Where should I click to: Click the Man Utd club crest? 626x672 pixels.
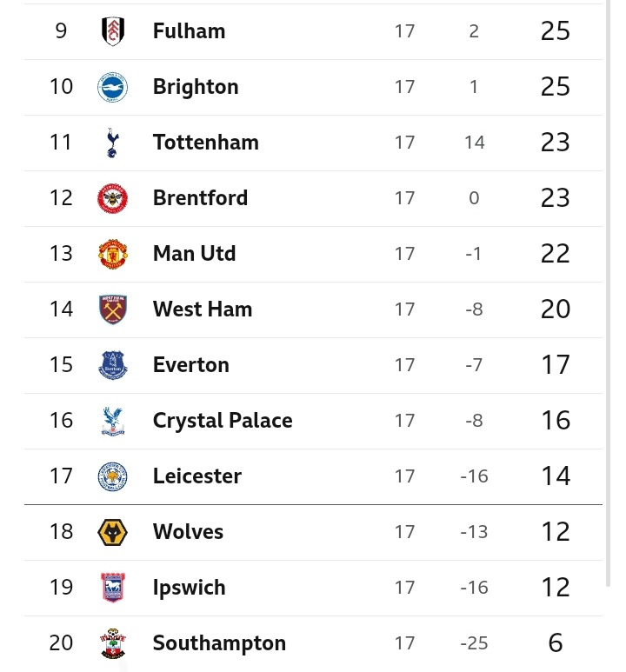coord(113,254)
